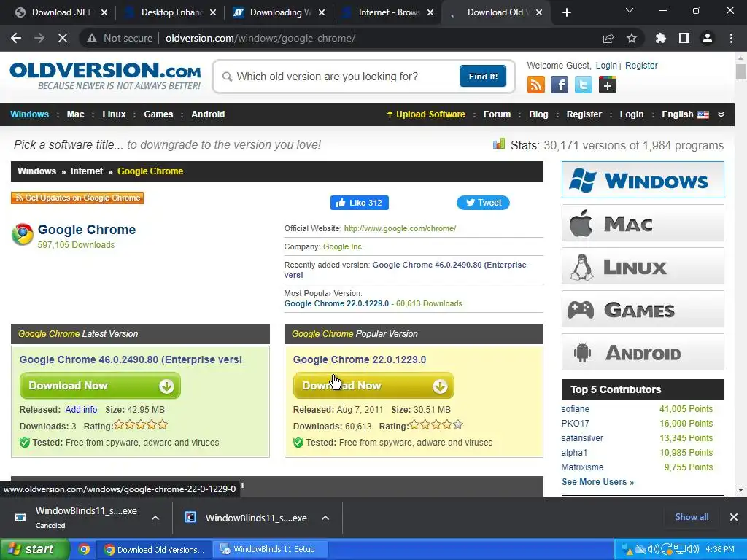Click the Mac category banner in the sidebar
The image size is (747, 560).
point(643,223)
